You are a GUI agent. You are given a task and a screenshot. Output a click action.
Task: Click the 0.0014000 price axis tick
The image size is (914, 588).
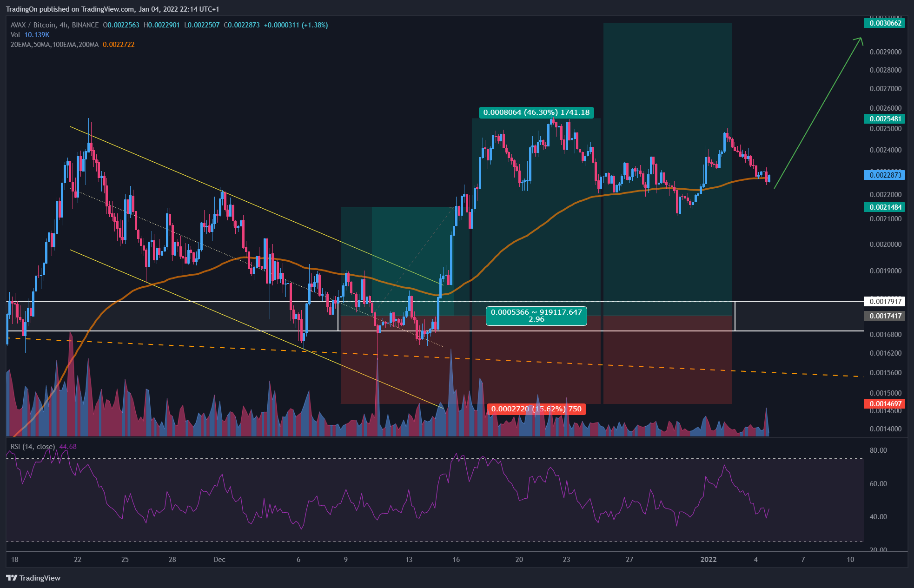(x=886, y=429)
